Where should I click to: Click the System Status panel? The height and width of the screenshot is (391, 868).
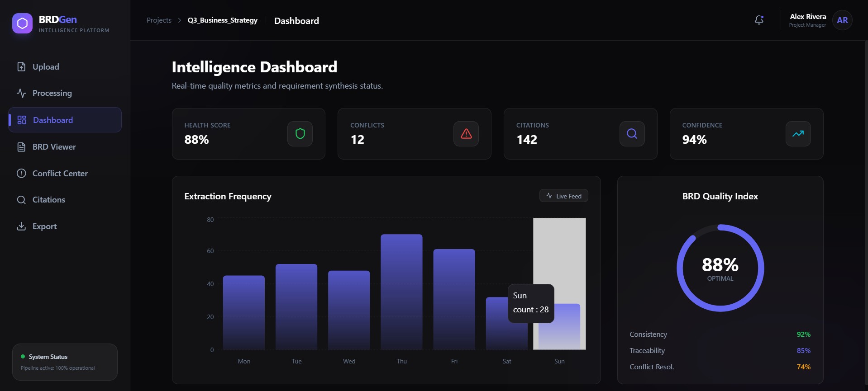point(65,362)
